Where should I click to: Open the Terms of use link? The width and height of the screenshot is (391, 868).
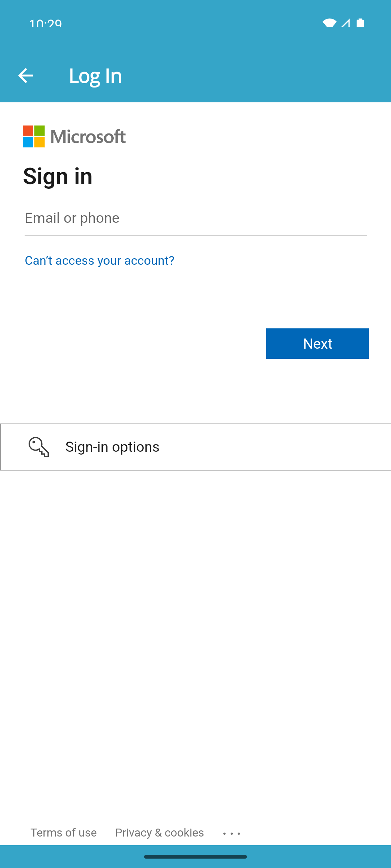point(64,833)
